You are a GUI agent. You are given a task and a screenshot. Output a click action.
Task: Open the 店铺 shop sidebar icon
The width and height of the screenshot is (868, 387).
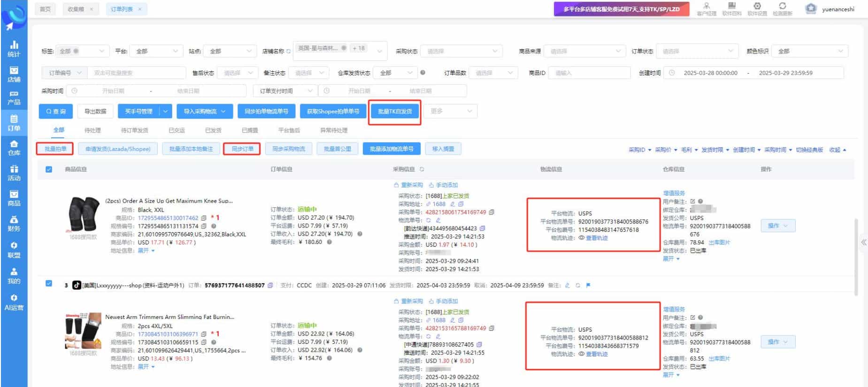click(x=14, y=74)
